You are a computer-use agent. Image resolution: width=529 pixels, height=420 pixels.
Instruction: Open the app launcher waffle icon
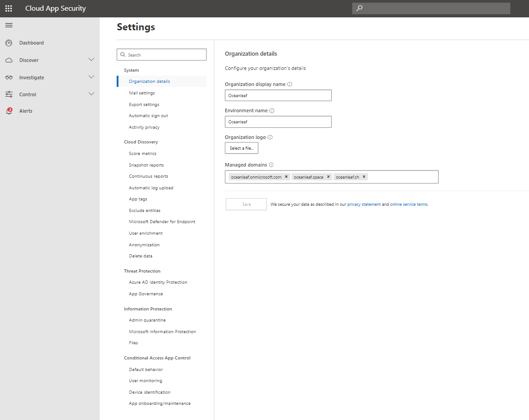click(8, 8)
